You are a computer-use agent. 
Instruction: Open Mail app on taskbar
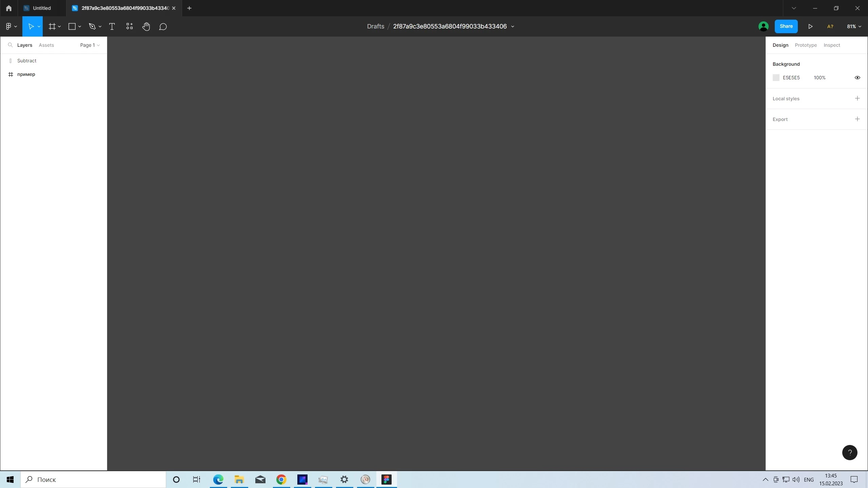260,480
